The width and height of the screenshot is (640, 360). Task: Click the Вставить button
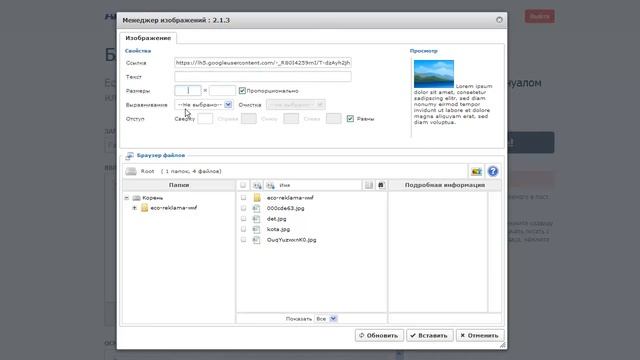click(429, 336)
